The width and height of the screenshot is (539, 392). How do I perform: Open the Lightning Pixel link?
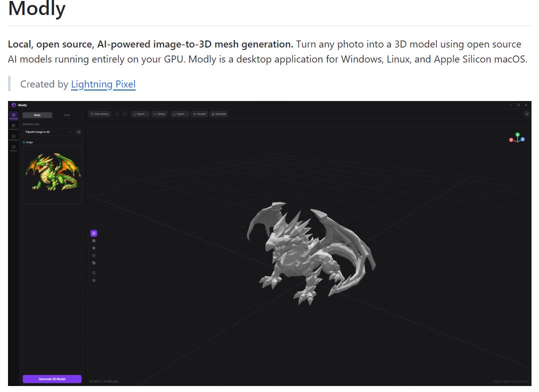(x=103, y=84)
